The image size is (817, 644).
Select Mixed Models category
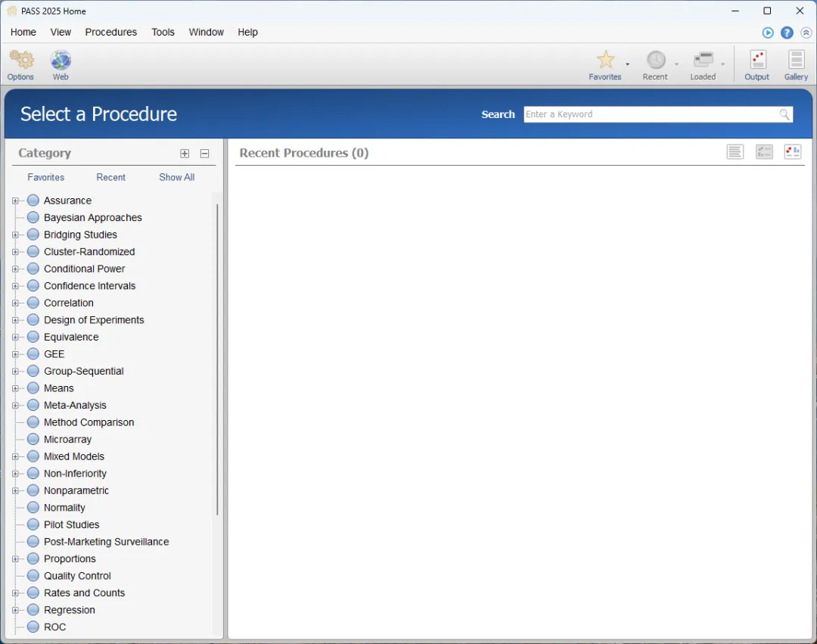74,456
